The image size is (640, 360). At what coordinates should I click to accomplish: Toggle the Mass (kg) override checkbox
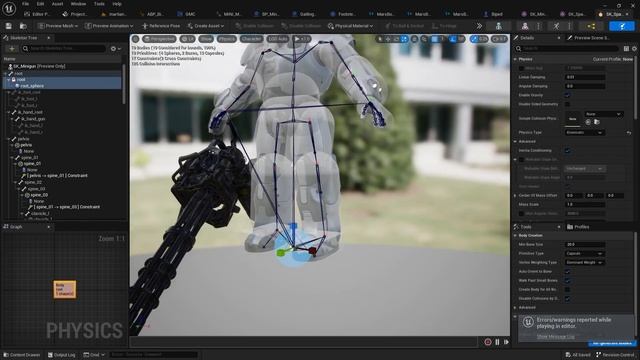coord(521,68)
